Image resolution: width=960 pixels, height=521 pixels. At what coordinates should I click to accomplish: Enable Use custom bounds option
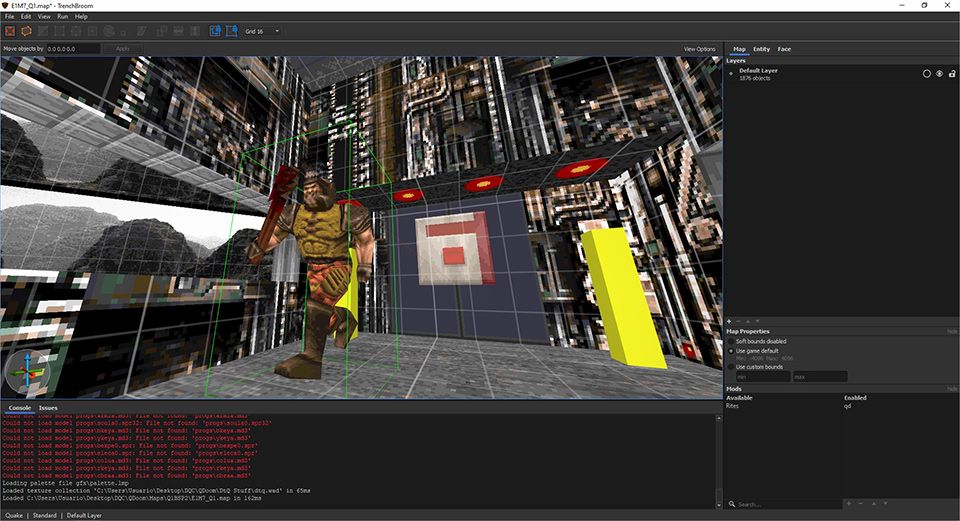point(731,366)
